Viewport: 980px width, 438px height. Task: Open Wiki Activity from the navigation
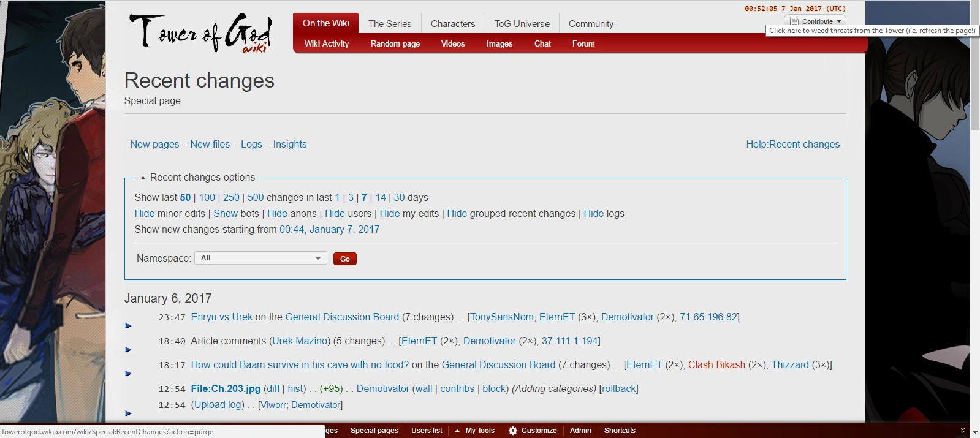(x=326, y=44)
